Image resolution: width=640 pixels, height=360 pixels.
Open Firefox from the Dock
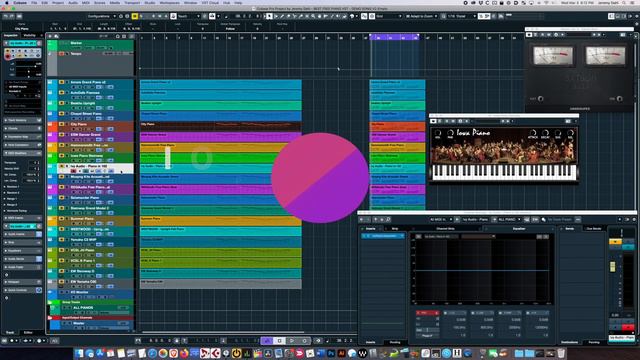[x=184, y=353]
